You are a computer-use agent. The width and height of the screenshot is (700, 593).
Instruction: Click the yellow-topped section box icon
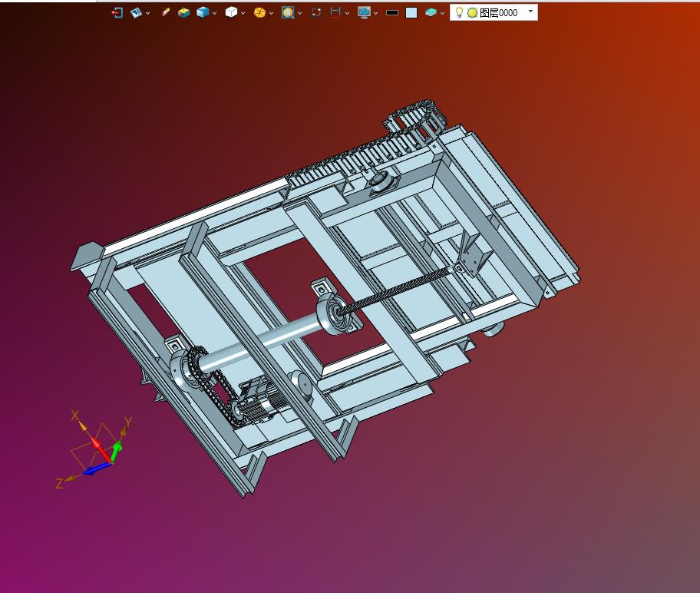(183, 13)
